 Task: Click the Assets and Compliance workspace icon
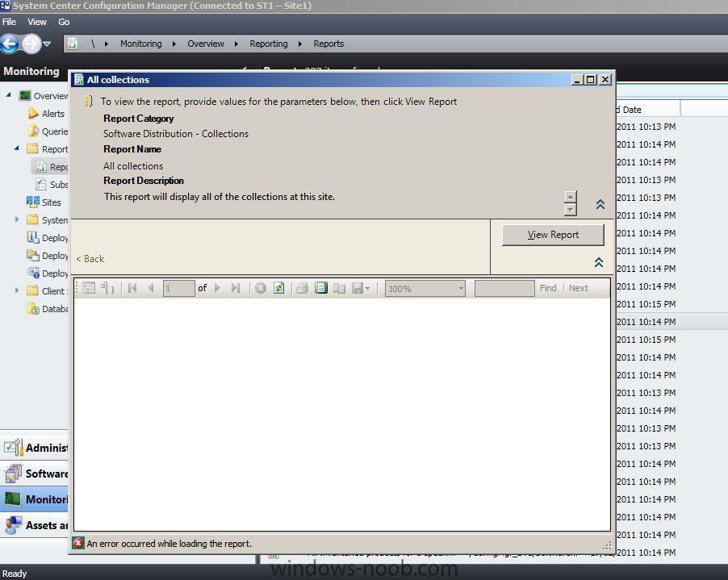coord(13,525)
